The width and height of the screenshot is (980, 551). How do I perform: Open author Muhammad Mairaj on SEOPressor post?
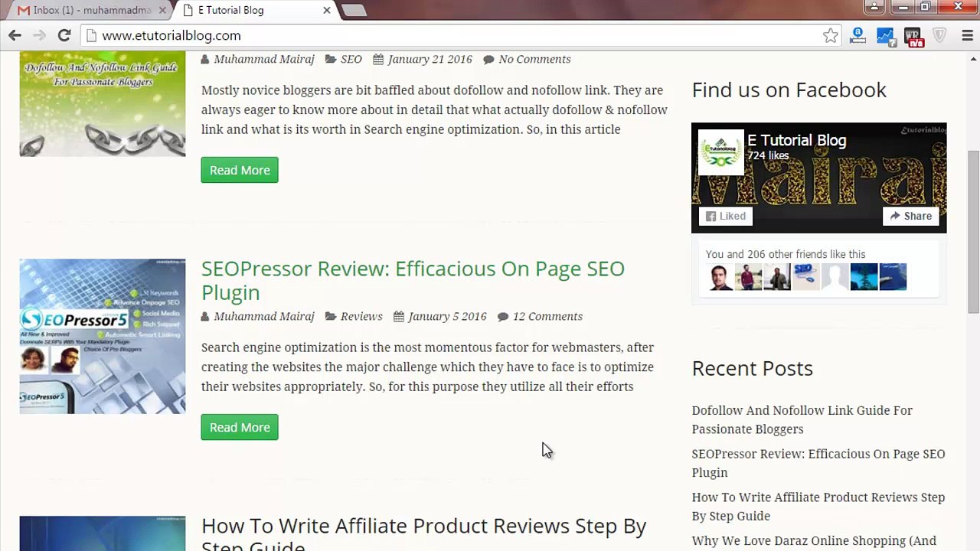click(x=263, y=316)
